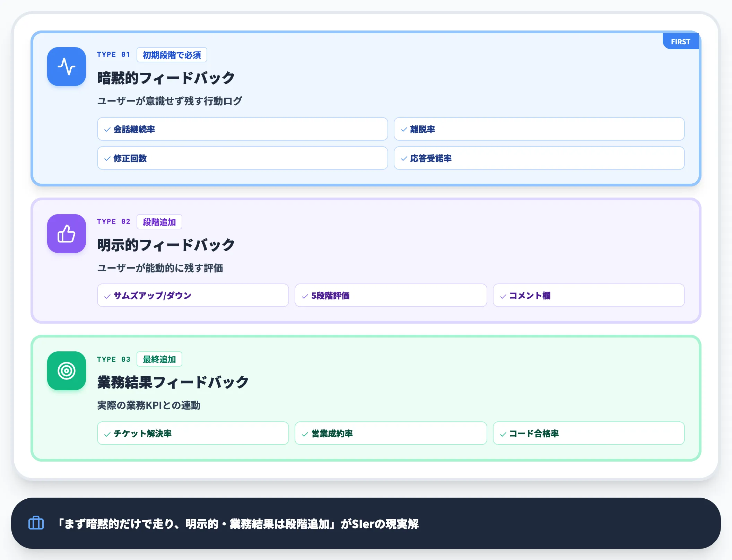Screen dimensions: 732x560
Task: Click the checkmark beside 応答受諾率
Action: 404,159
